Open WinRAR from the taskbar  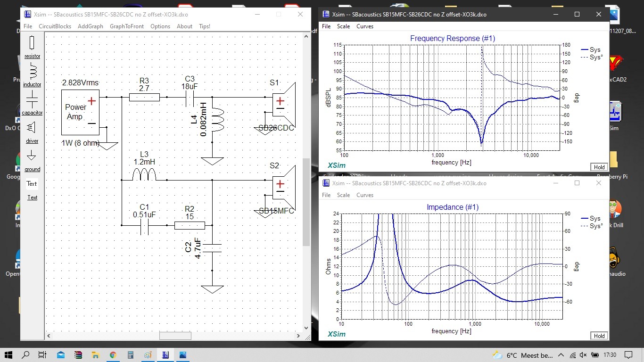(78, 355)
